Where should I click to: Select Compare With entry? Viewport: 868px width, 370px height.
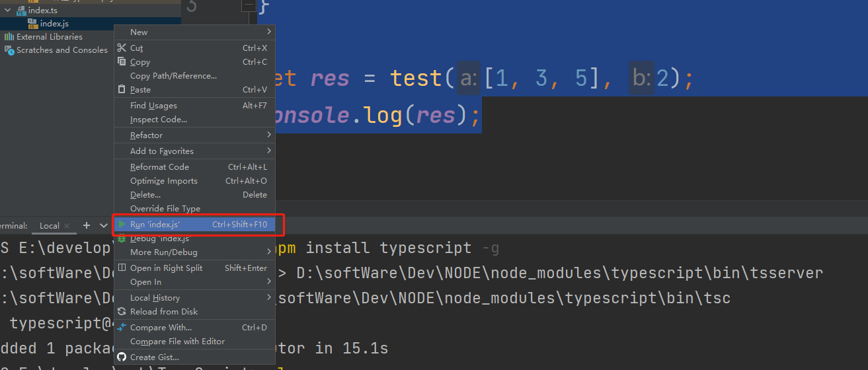click(x=194, y=327)
